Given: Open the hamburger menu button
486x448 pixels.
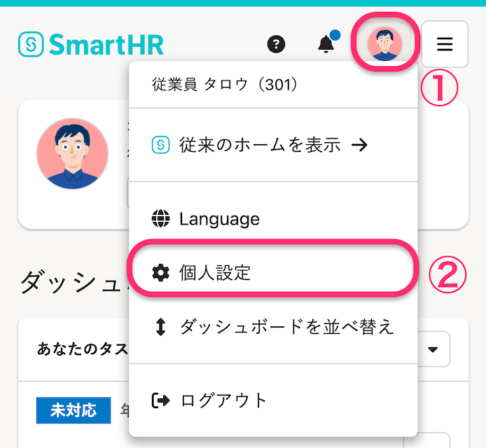Looking at the screenshot, I should [x=444, y=45].
